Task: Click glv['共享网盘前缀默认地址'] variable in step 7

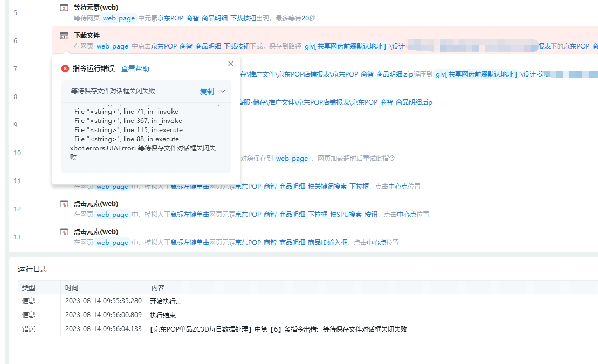Action: (x=476, y=74)
